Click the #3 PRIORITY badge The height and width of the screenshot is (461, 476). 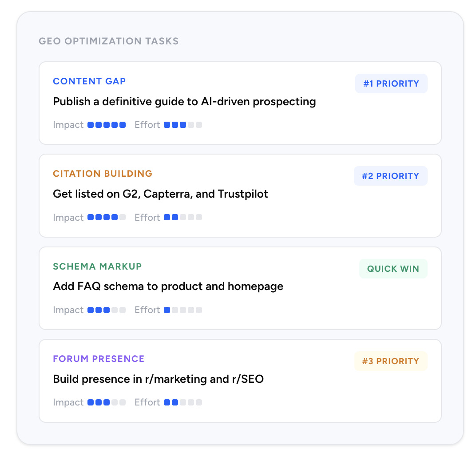click(x=390, y=361)
